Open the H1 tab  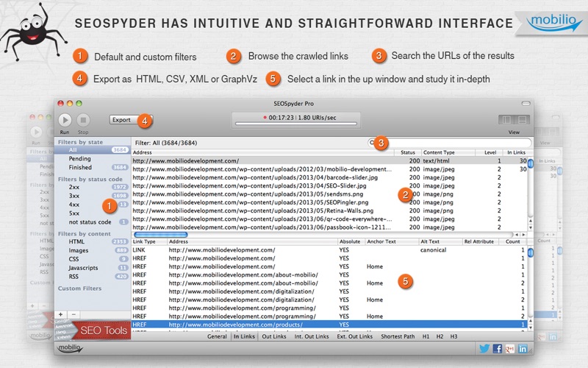pos(426,336)
